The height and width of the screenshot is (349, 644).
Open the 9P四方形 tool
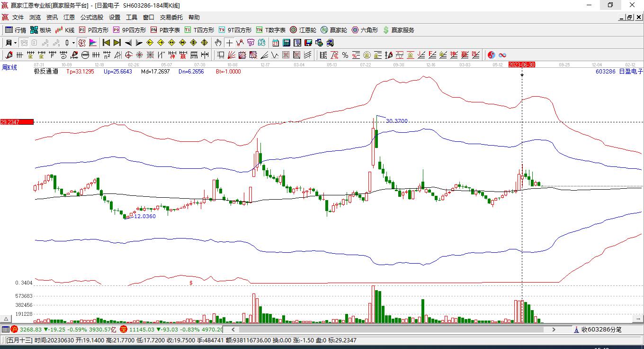coord(129,30)
